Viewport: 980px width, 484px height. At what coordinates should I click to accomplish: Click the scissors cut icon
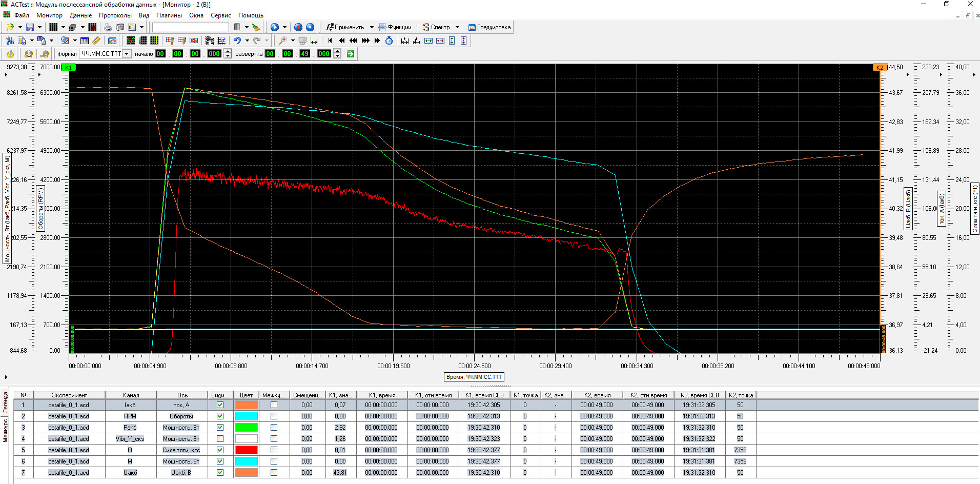(x=10, y=41)
